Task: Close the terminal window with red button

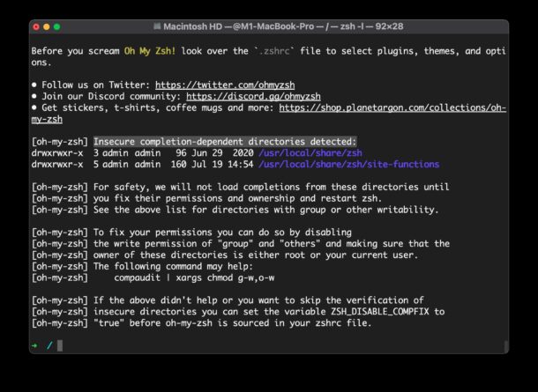Action: point(36,26)
